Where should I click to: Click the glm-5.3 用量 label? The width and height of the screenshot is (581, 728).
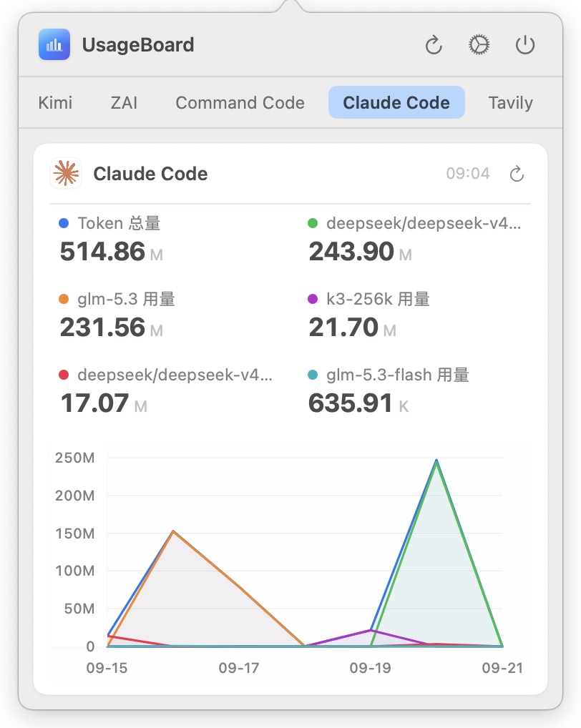[127, 299]
